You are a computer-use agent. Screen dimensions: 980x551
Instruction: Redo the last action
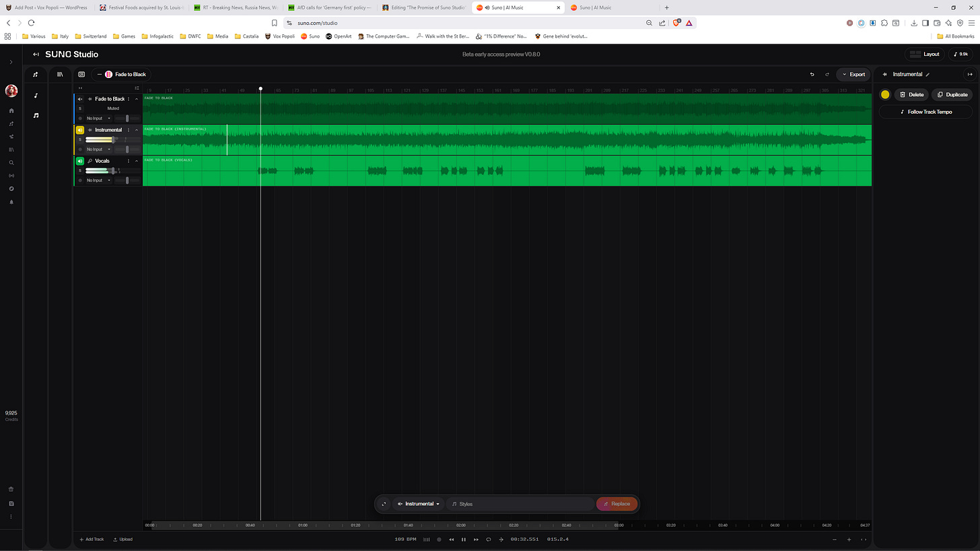point(827,74)
